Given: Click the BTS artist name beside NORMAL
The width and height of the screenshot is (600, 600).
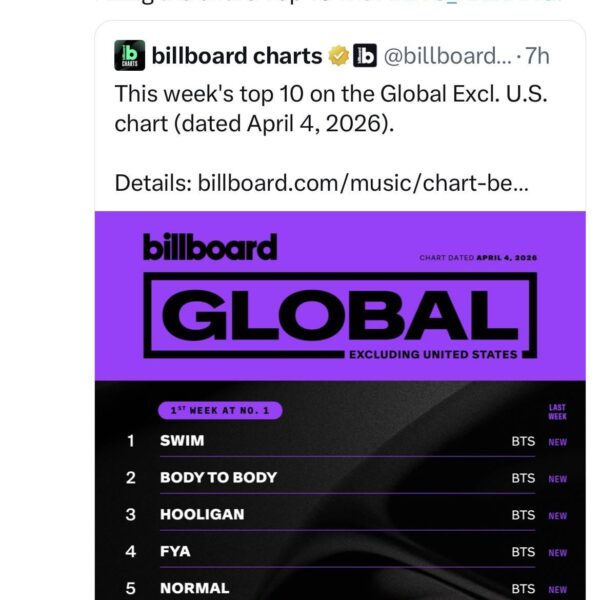Looking at the screenshot, I should [x=523, y=589].
